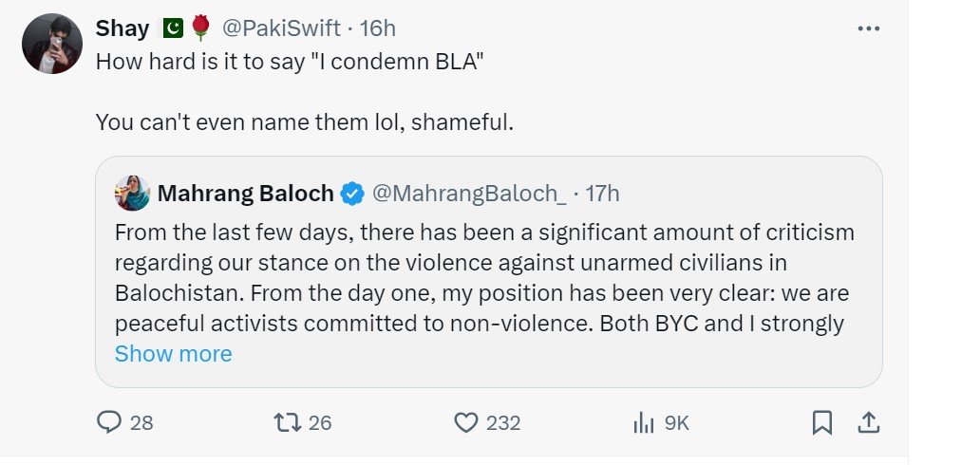Viewport: 980px width, 465px height.
Task: Click Mahrang Baloch's small avatar
Action: coord(130,193)
